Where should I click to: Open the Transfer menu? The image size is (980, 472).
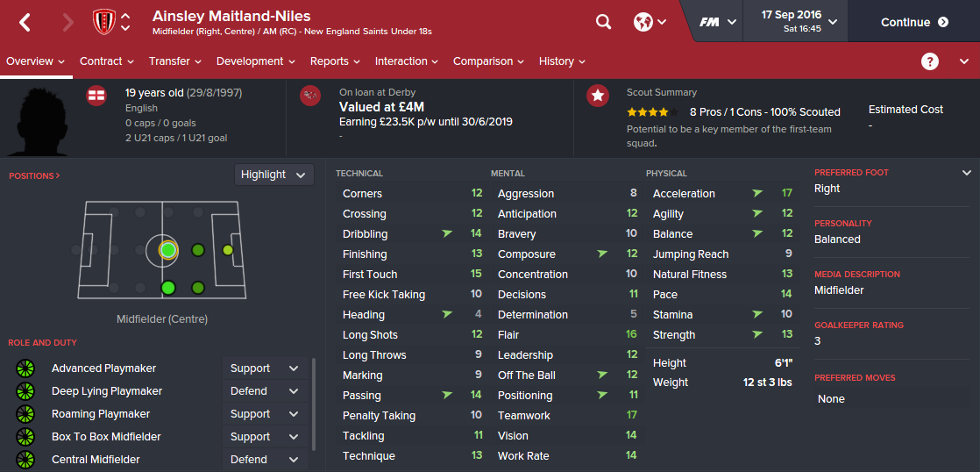pyautogui.click(x=175, y=61)
